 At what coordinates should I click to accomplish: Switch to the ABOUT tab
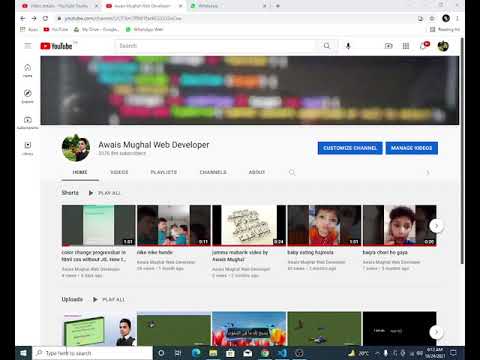(x=257, y=172)
